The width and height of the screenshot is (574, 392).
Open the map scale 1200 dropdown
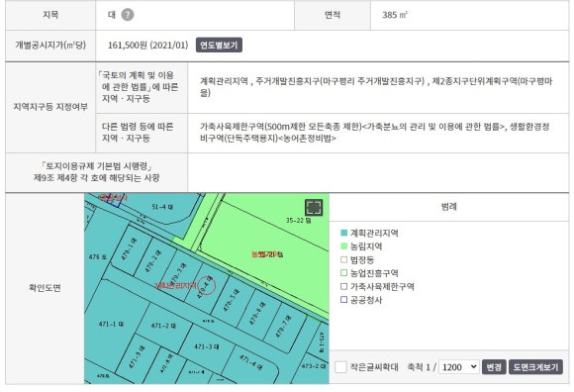(459, 366)
